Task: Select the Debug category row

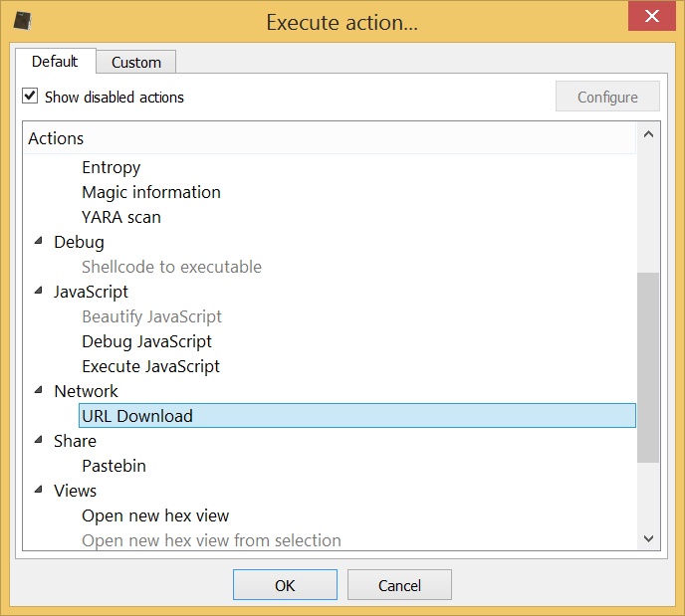Action: (79, 242)
